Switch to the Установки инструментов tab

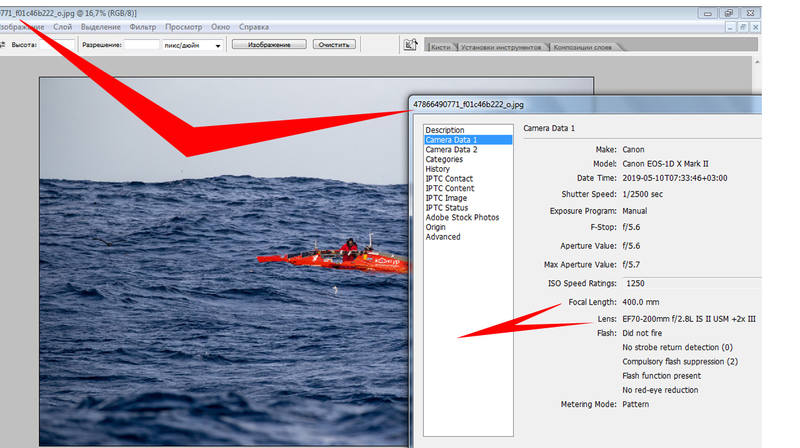coord(501,47)
